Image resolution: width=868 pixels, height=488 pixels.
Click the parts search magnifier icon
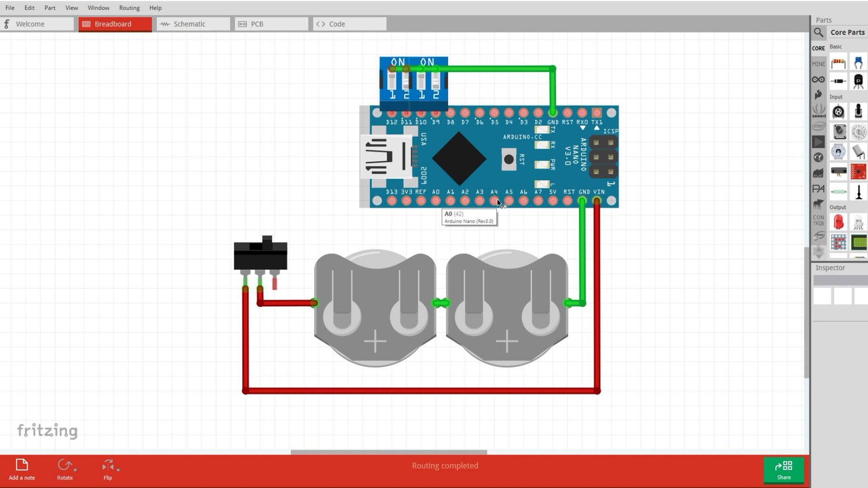coord(818,32)
